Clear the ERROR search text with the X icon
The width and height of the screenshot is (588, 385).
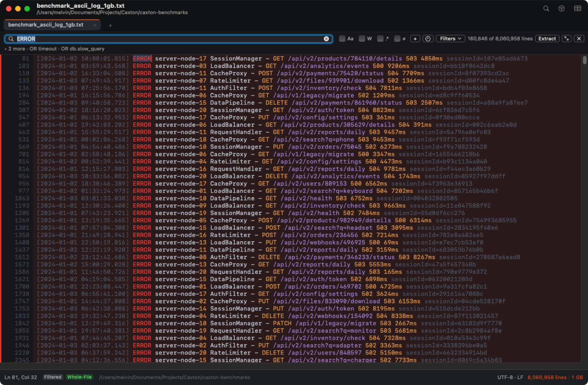click(326, 39)
